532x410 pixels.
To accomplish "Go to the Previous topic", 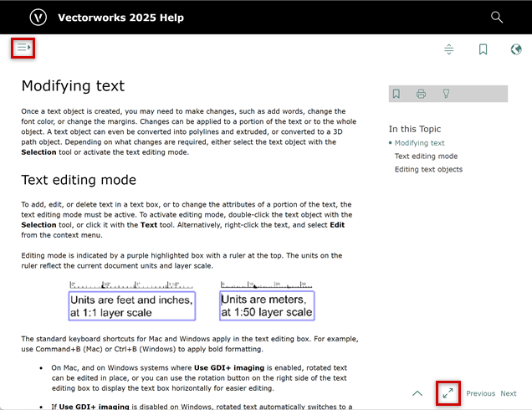I will (480, 393).
